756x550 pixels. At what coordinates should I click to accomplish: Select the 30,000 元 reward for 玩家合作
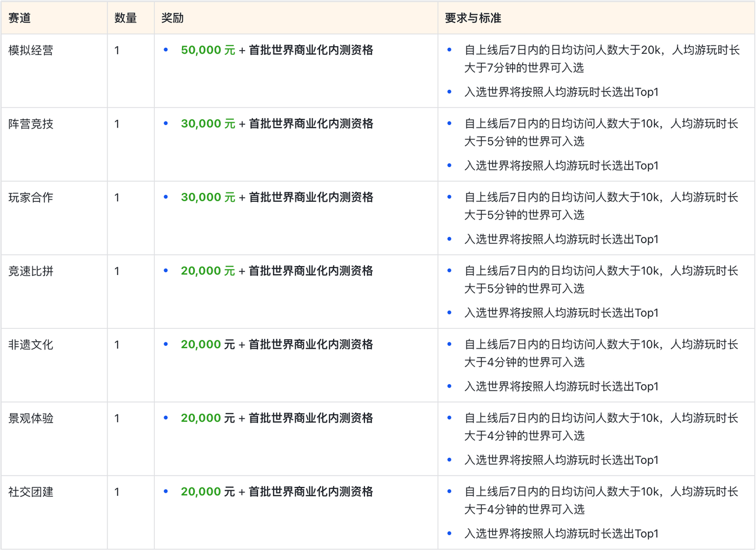(x=208, y=198)
